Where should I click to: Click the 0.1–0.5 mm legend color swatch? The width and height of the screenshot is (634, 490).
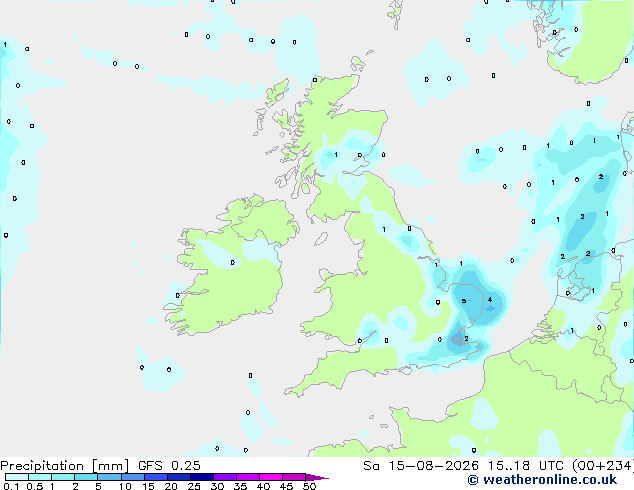pyautogui.click(x=17, y=477)
